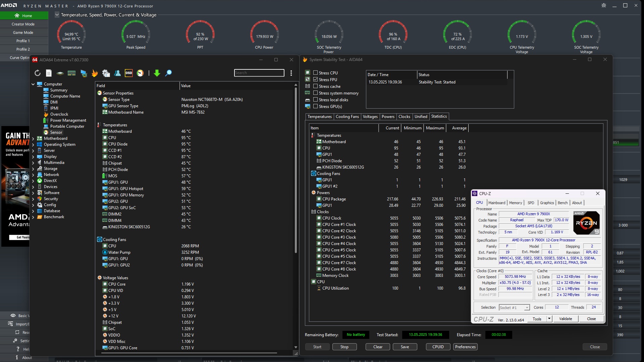Open the OSD panel icon
Viewport: 644px width, 362px height.
(129, 73)
